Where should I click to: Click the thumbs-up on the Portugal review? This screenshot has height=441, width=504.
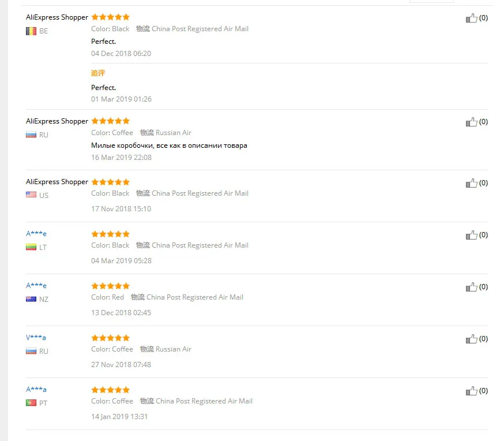471,391
